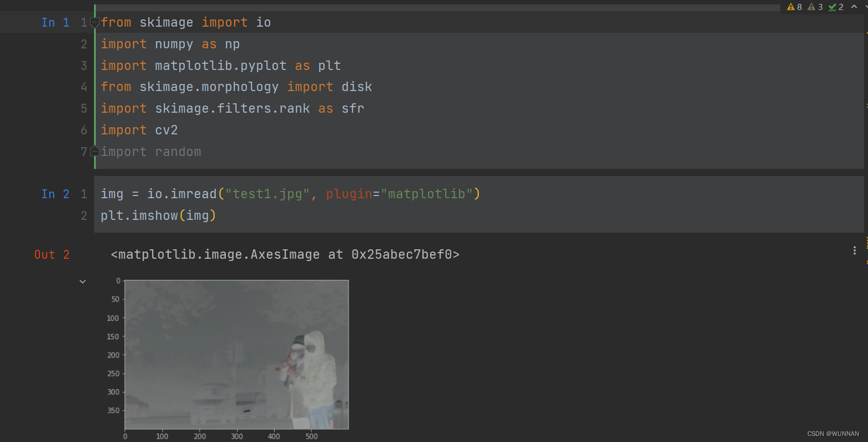868x442 pixels.
Task: Click the green inspections checkmark icon
Action: point(832,7)
